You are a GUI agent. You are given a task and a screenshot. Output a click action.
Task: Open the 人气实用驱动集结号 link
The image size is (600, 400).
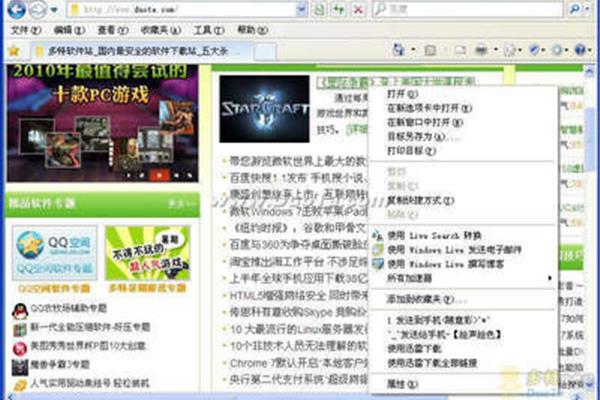click(90, 383)
